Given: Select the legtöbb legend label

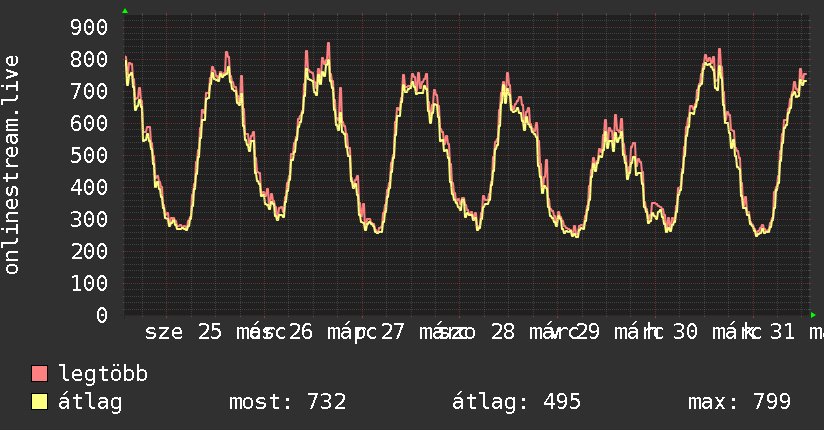Looking at the screenshot, I should (103, 373).
